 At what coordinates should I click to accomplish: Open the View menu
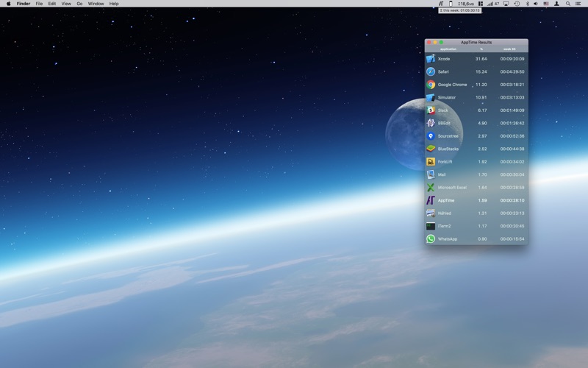[x=66, y=4]
